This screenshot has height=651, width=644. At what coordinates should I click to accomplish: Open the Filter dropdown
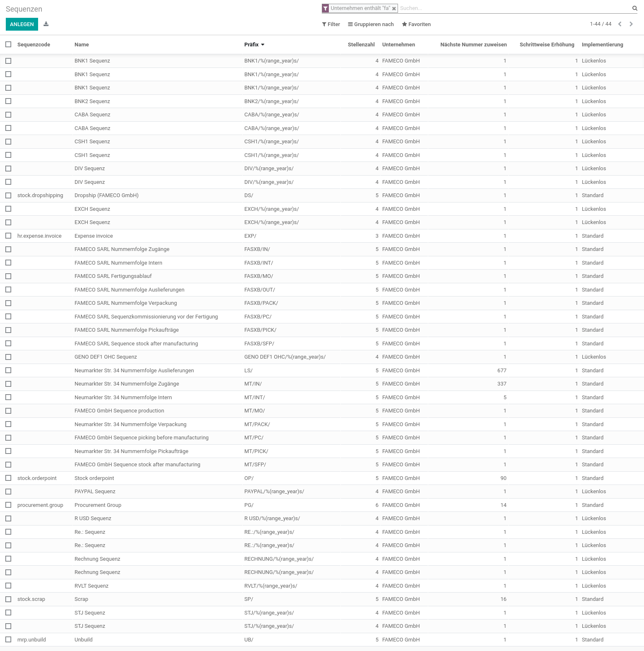[x=331, y=24]
